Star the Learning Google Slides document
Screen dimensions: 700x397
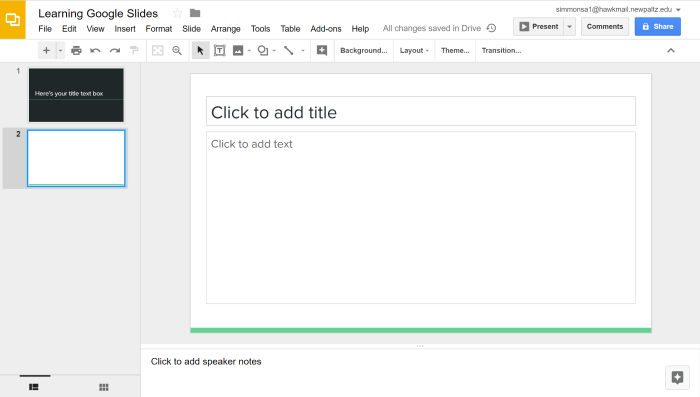click(177, 13)
